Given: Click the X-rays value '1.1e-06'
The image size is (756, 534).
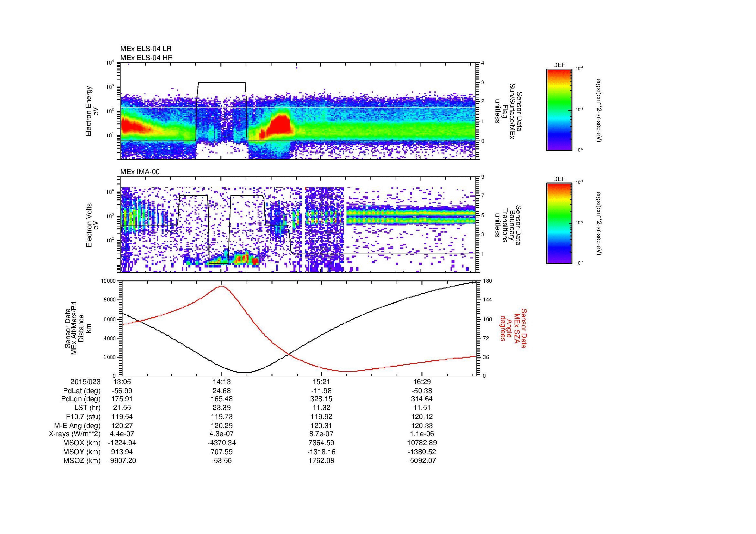Looking at the screenshot, I should click(422, 434).
